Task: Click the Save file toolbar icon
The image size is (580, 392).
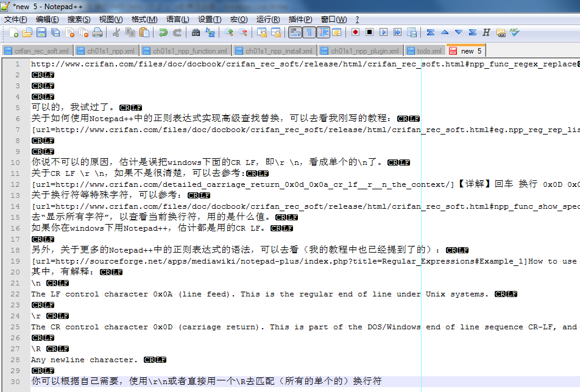Action: (41, 32)
